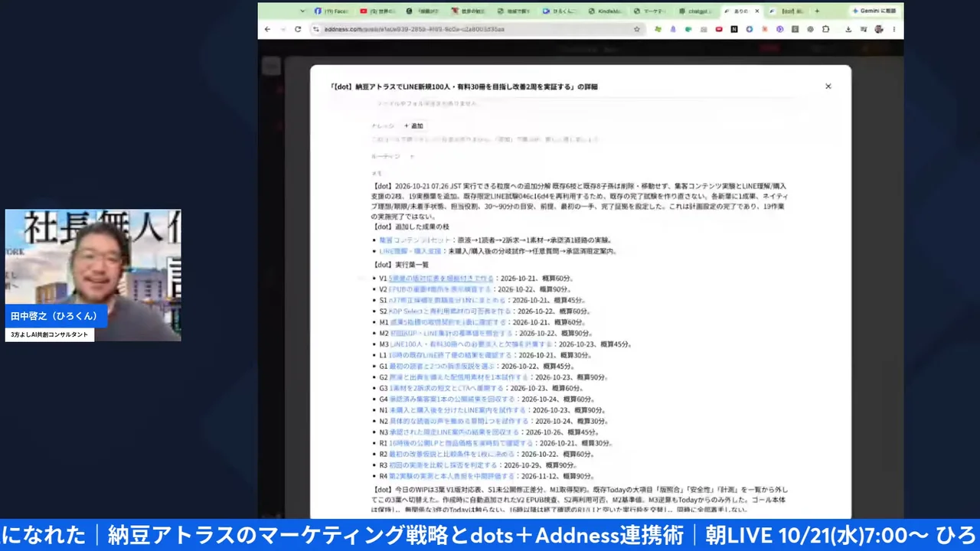Click the Gemini button in browser

click(874, 11)
